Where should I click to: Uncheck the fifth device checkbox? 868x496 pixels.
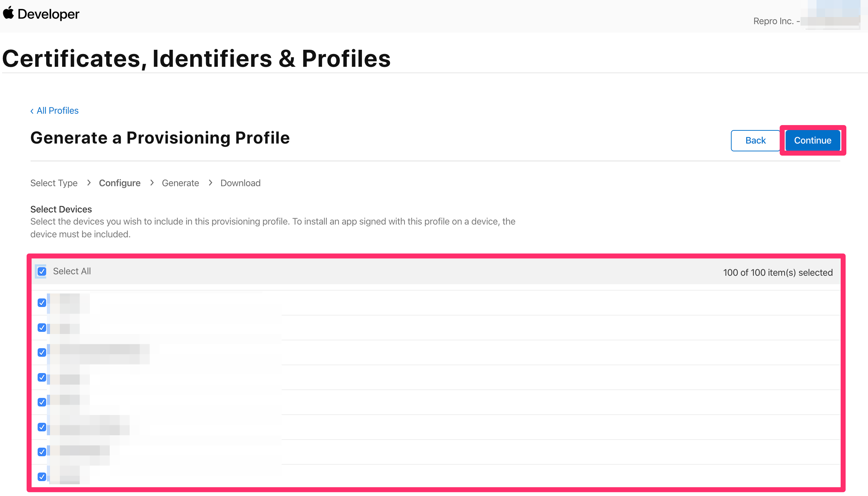[x=42, y=402]
